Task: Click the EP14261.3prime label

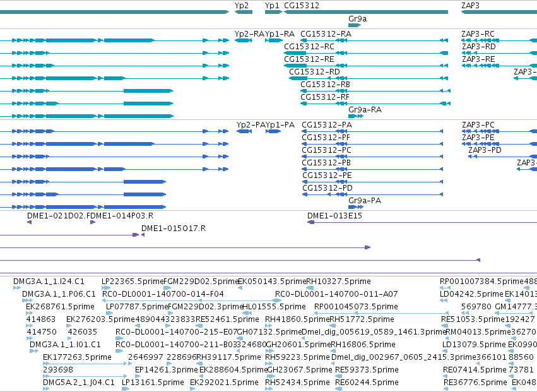Action: coord(167,370)
